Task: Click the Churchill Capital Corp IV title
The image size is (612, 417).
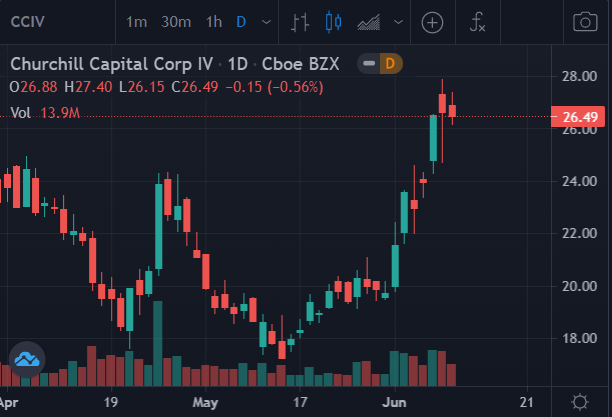Action: [112, 64]
